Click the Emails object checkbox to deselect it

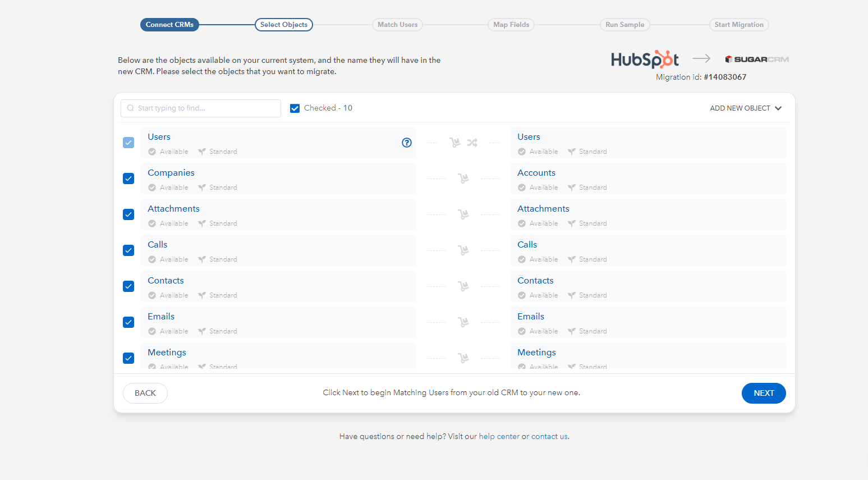pos(128,322)
